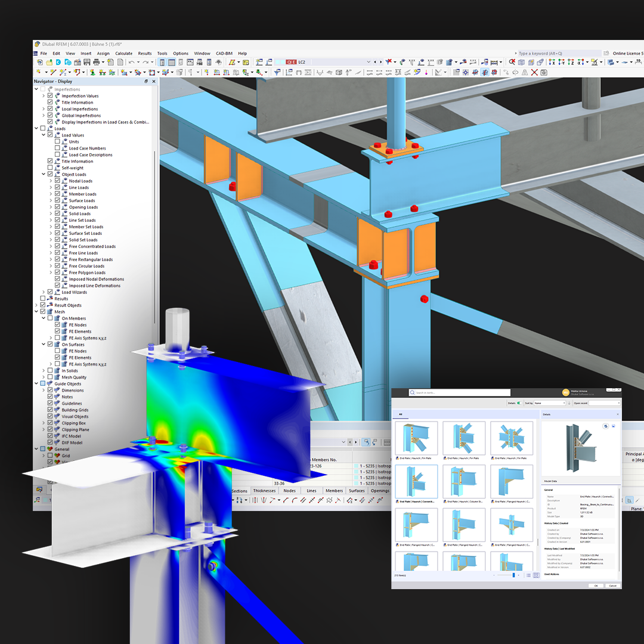This screenshot has width=644, height=644.
Task: Click the magnifier search icon in the library dialog
Action: 412,392
